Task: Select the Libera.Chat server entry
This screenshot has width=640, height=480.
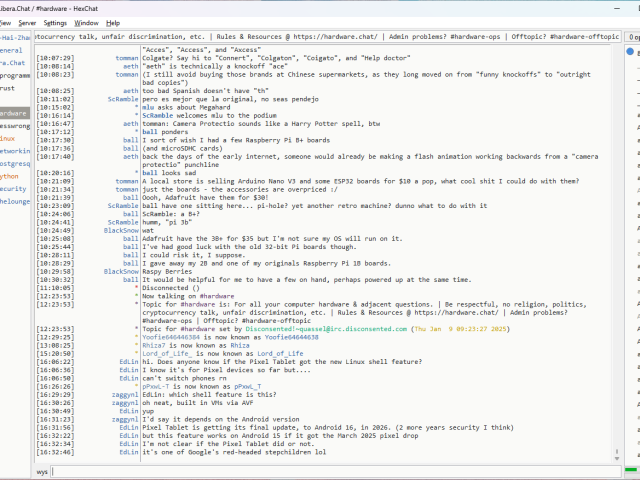Action: point(14,62)
